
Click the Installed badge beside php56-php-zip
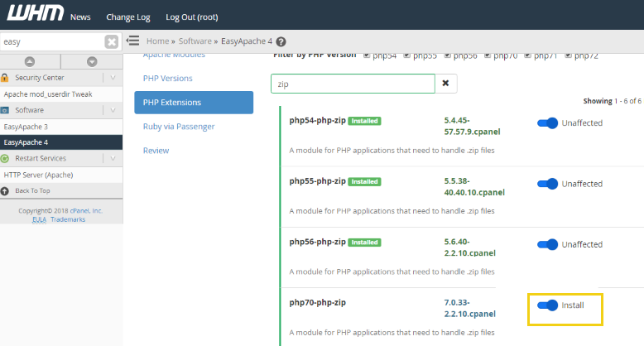point(364,243)
